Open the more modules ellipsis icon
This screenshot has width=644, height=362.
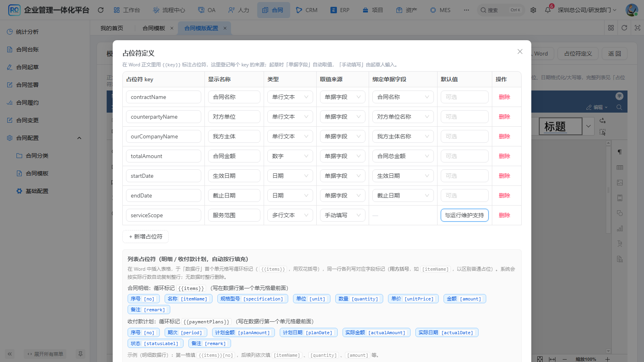[x=466, y=10]
